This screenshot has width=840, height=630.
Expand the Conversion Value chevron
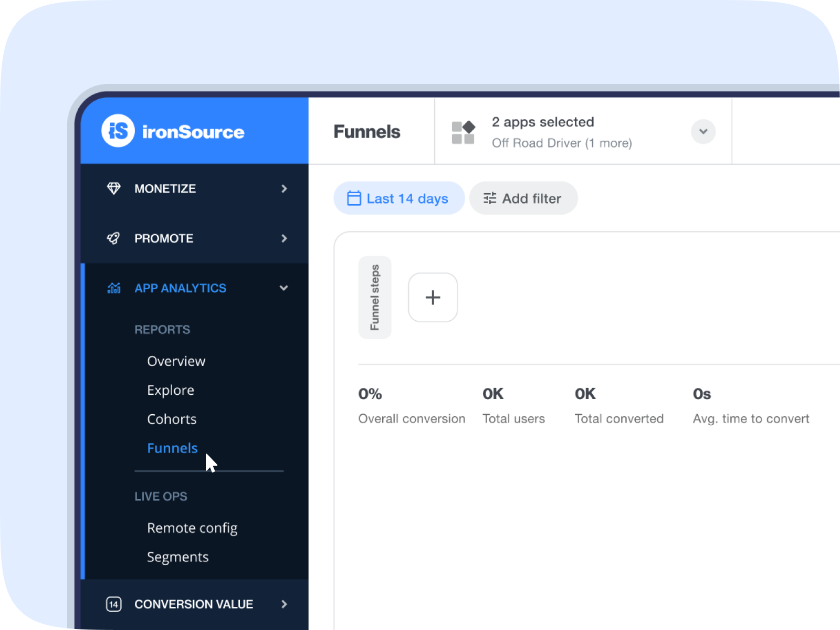point(284,604)
